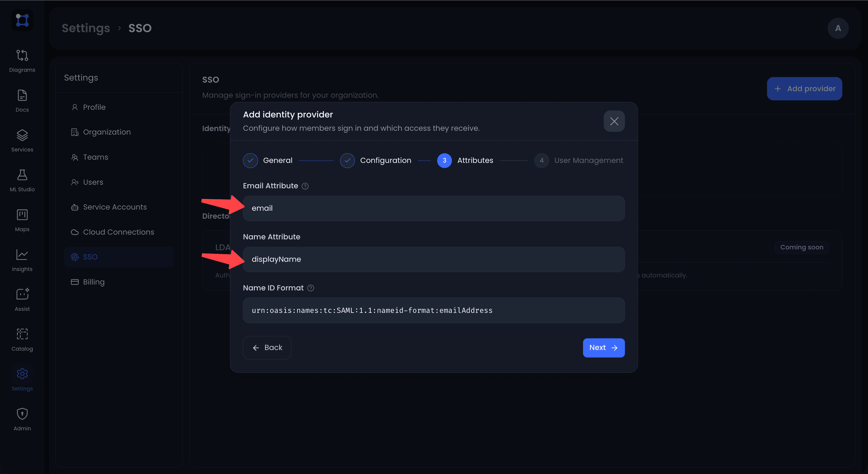The image size is (868, 474).
Task: Close the Add identity provider dialog
Action: [x=614, y=121]
